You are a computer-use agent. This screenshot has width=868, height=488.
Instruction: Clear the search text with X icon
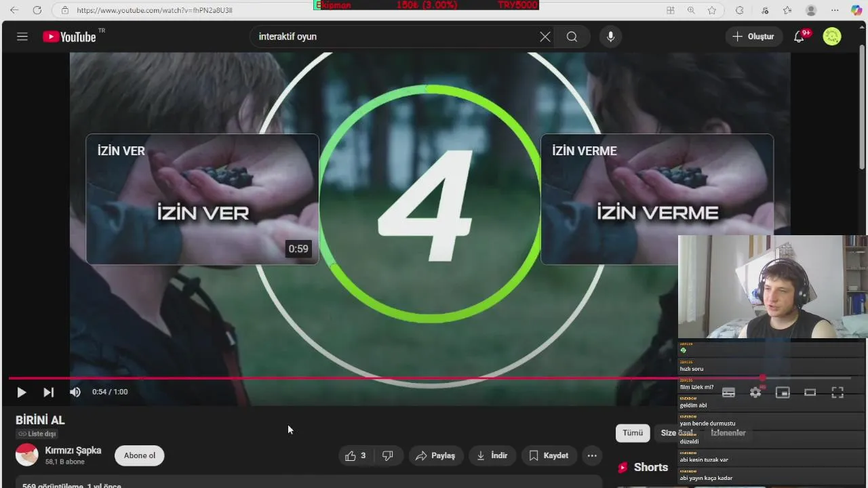[x=545, y=37]
